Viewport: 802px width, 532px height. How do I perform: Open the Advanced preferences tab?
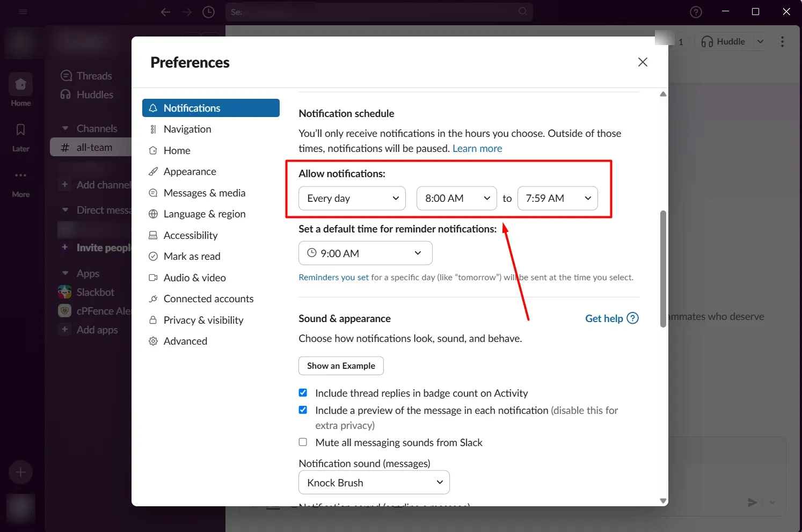click(x=211, y=341)
